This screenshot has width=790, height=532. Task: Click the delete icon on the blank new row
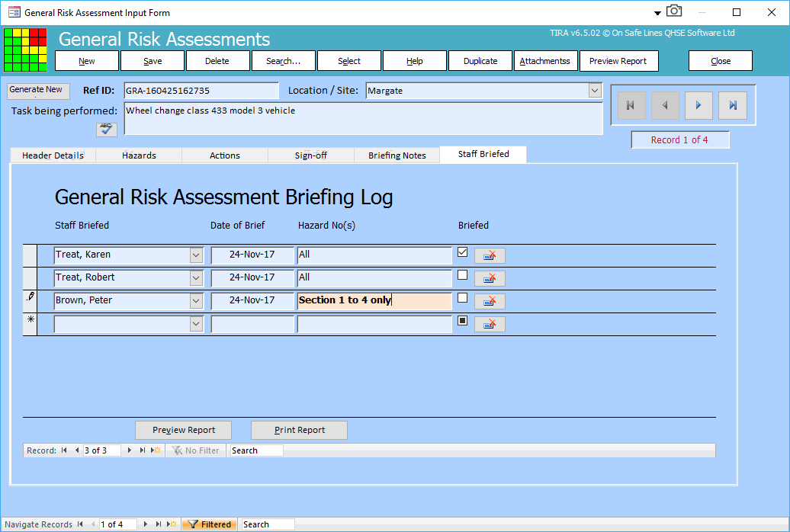point(490,324)
